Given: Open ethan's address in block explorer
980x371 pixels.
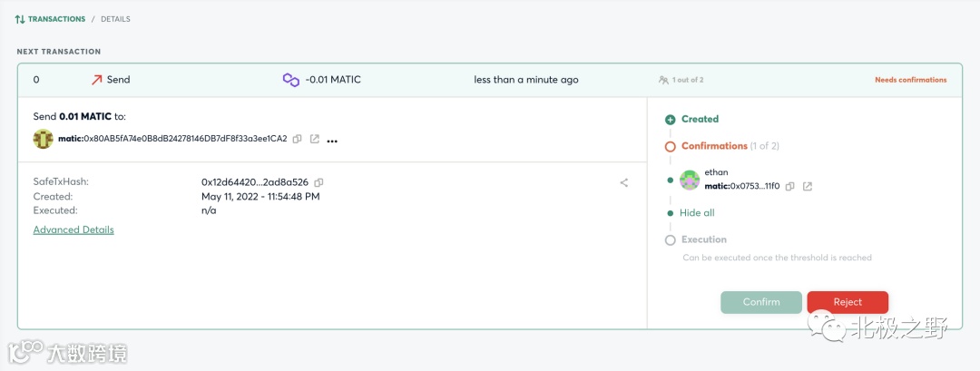Looking at the screenshot, I should pyautogui.click(x=808, y=186).
